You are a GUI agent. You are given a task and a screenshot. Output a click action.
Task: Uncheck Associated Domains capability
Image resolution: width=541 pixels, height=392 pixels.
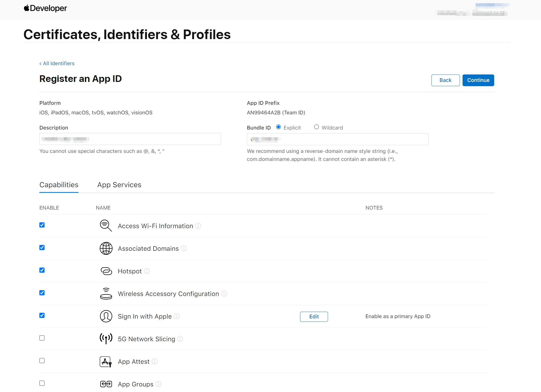click(x=42, y=248)
